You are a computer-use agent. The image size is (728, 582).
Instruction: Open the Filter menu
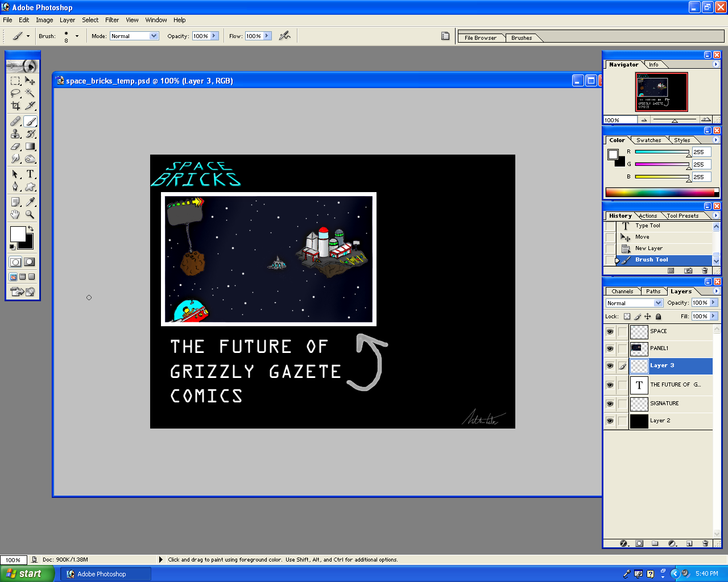click(112, 20)
